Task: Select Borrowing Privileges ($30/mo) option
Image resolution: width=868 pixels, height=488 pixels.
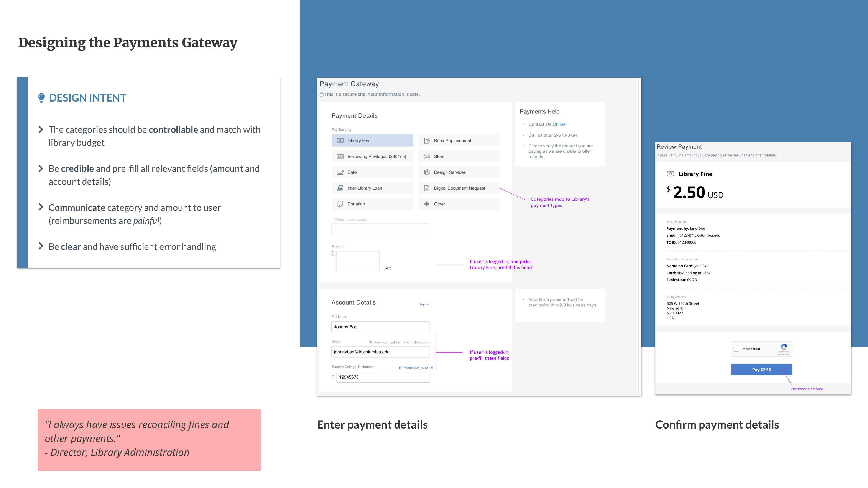Action: pyautogui.click(x=372, y=156)
